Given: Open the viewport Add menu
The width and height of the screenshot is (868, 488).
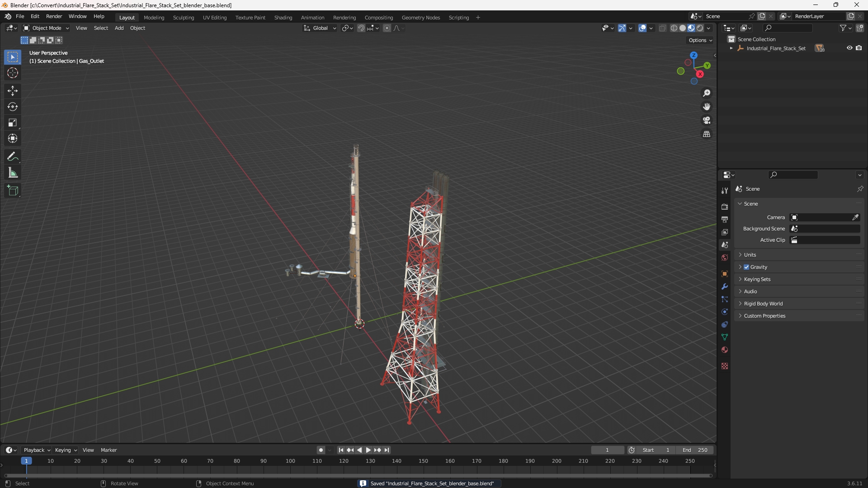Looking at the screenshot, I should point(119,28).
